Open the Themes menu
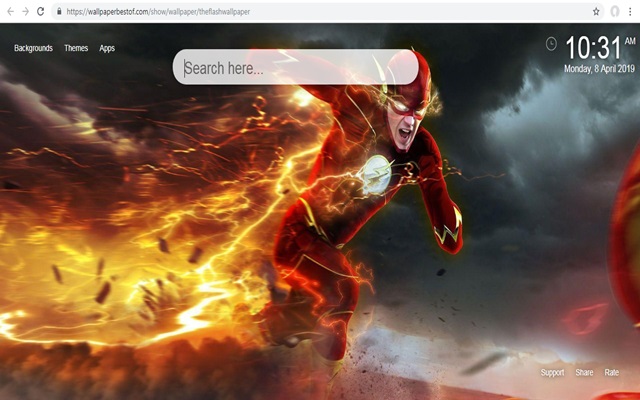Image resolution: width=640 pixels, height=400 pixels. (x=76, y=48)
